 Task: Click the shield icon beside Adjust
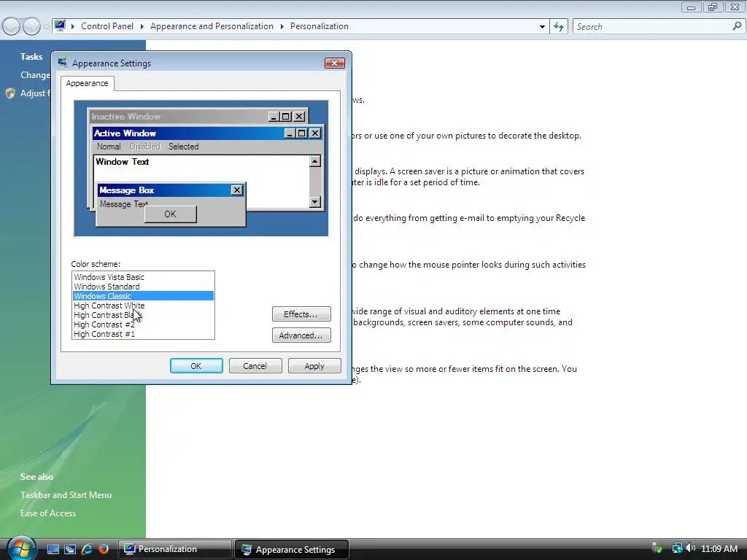pyautogui.click(x=10, y=93)
